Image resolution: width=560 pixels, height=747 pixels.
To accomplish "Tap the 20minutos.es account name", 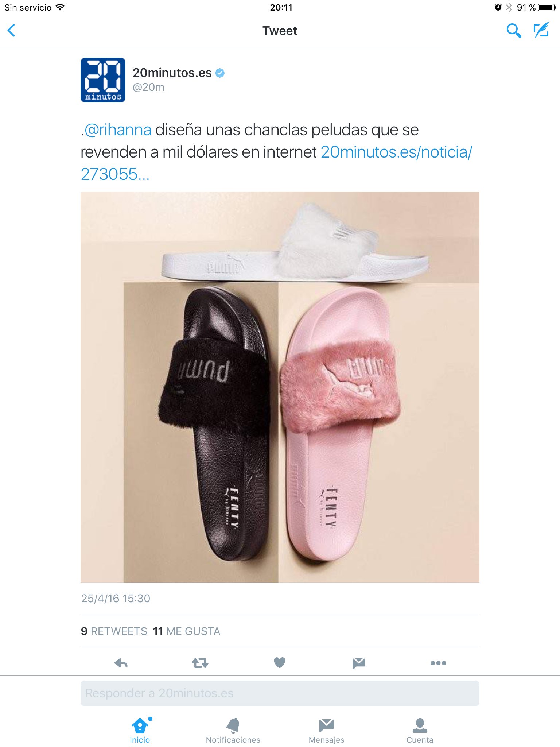I will (172, 73).
